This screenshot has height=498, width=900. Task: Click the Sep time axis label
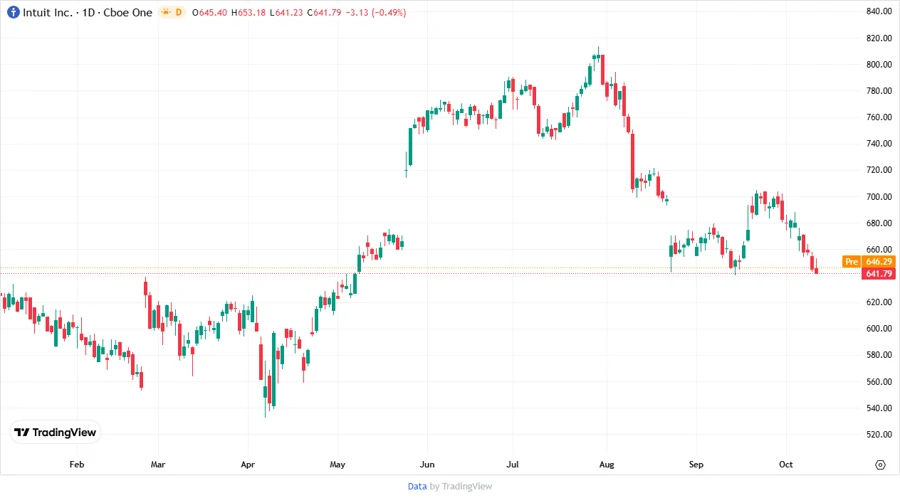[x=696, y=464]
